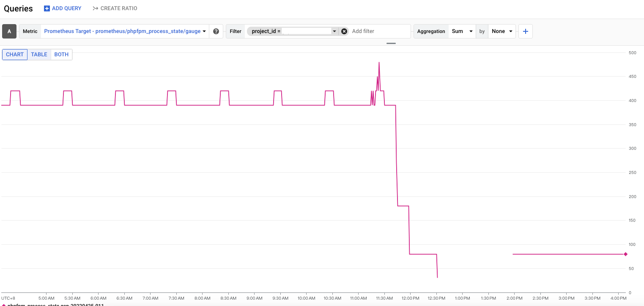Switch to TABLE view

click(39, 55)
